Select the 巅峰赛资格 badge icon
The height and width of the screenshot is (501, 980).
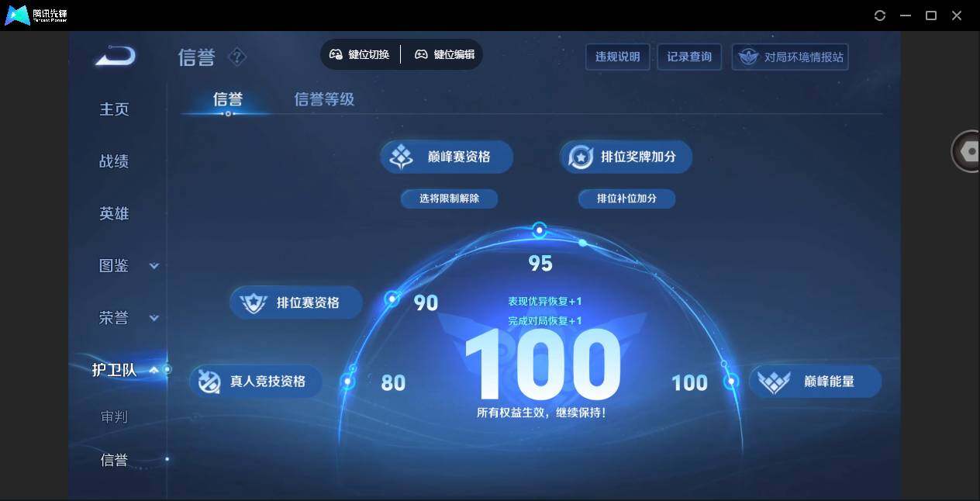pyautogui.click(x=400, y=156)
